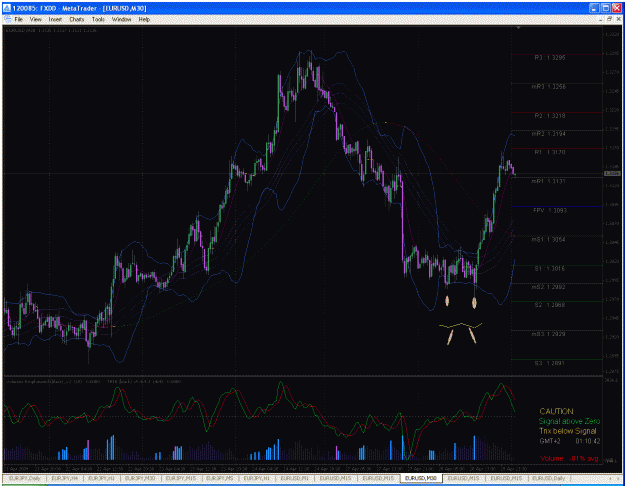Select the active EURUSD,M30 chart tab
This screenshot has width=625, height=486.
pos(421,478)
